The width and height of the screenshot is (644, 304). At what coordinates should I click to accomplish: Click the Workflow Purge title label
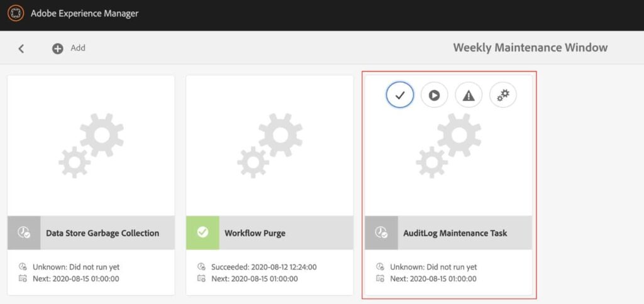(255, 233)
